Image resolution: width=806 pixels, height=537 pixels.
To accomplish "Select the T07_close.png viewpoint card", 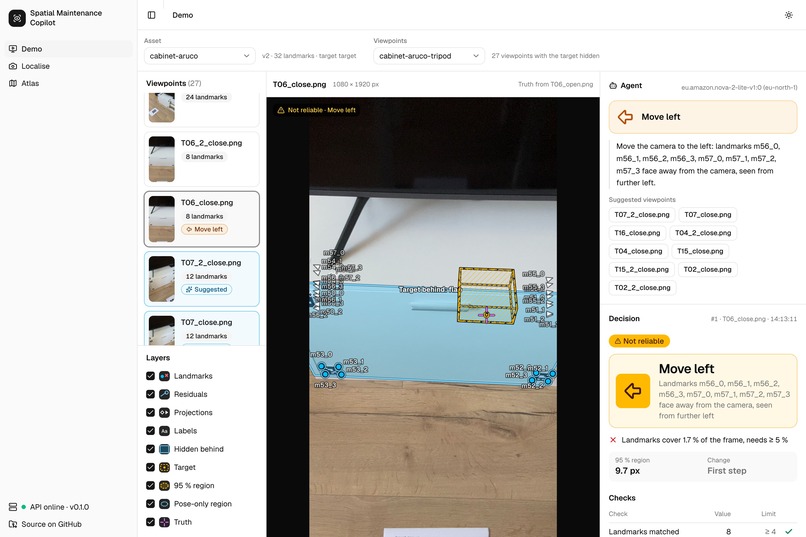I will [202, 328].
